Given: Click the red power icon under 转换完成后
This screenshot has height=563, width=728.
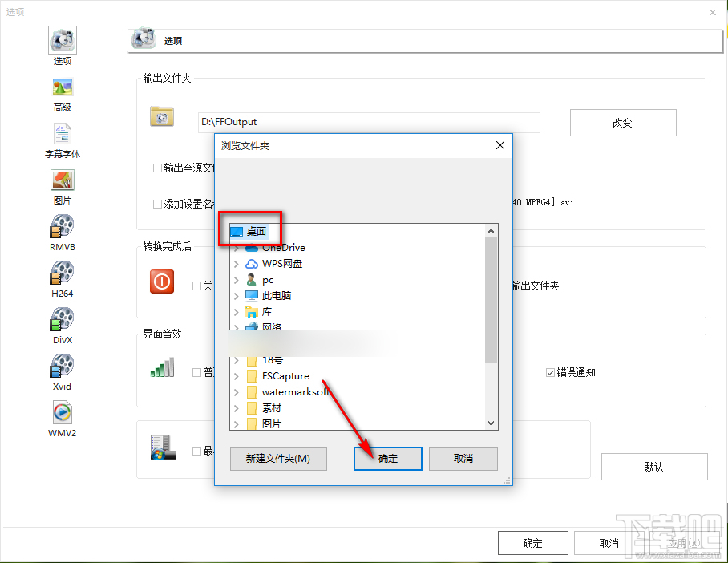Looking at the screenshot, I should click(162, 281).
